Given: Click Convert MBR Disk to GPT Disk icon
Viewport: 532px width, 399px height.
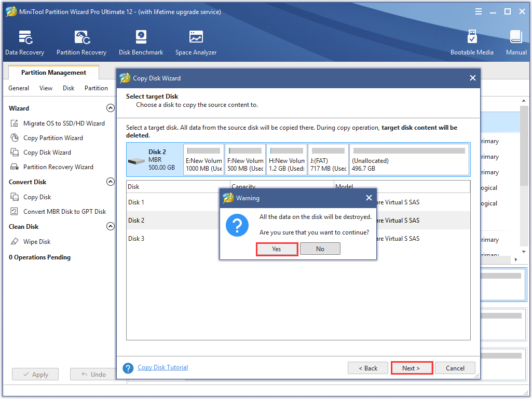Looking at the screenshot, I should (x=14, y=211).
